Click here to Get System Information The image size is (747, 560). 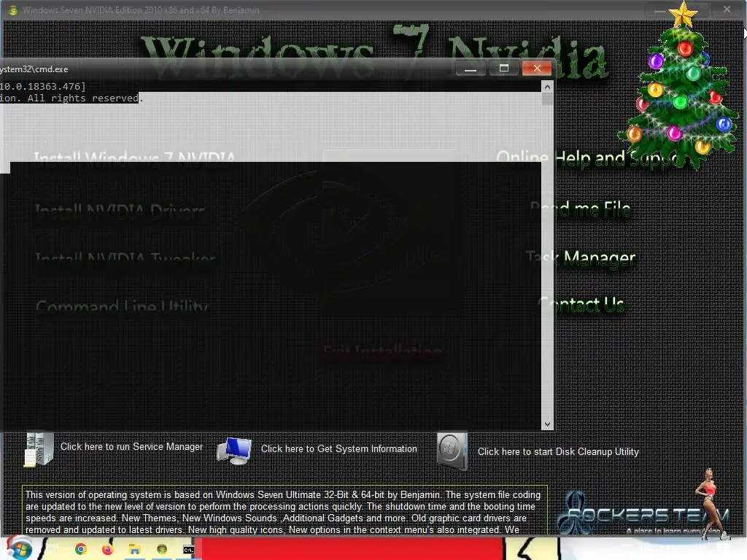338,448
